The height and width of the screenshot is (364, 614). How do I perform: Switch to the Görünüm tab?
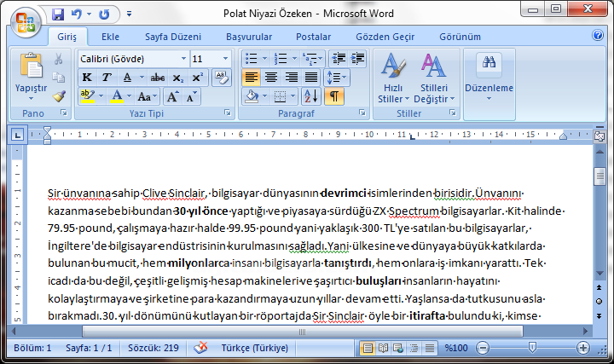(460, 37)
